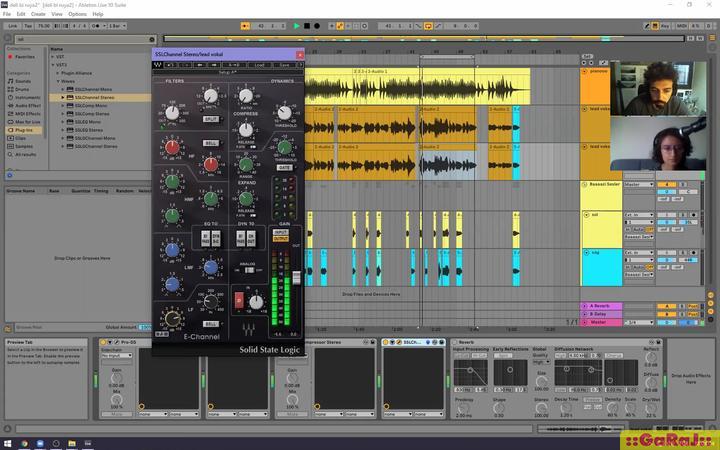720x450 pixels.
Task: Toggle the LF BELL button
Action: (210, 324)
